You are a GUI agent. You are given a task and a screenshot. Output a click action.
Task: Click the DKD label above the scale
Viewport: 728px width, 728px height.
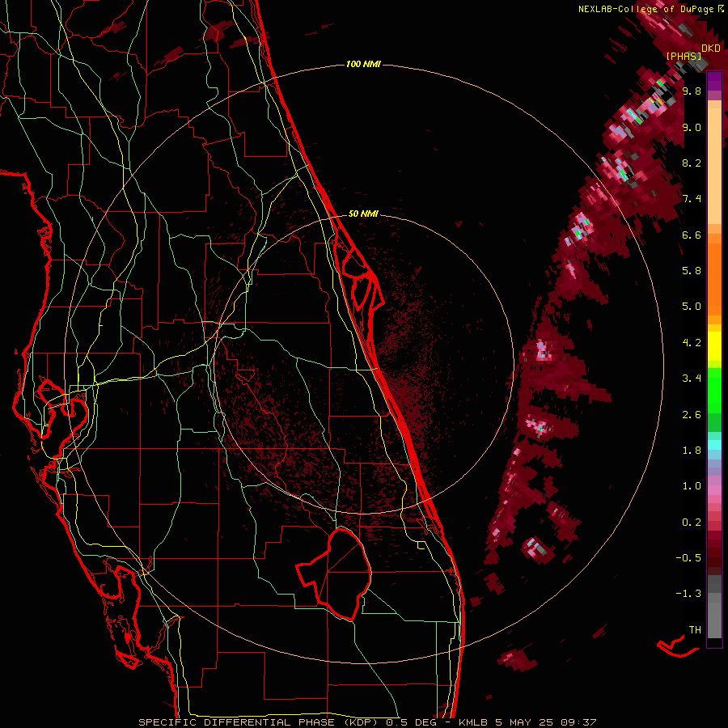711,49
